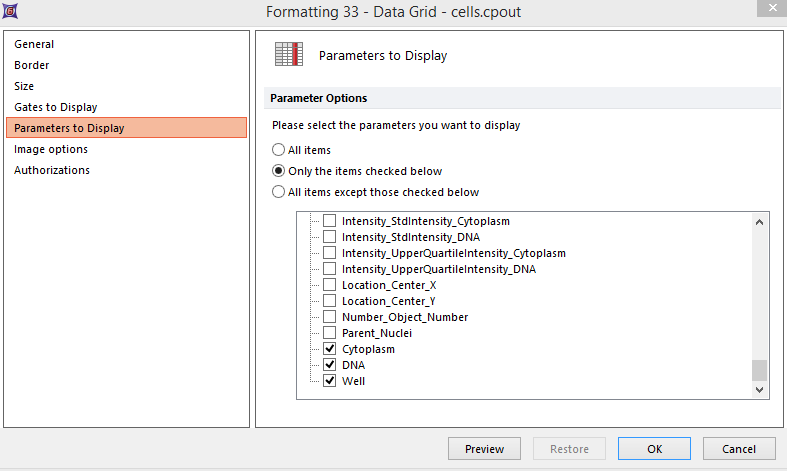The width and height of the screenshot is (787, 471).
Task: Click the application icon in title bar
Action: pos(11,11)
